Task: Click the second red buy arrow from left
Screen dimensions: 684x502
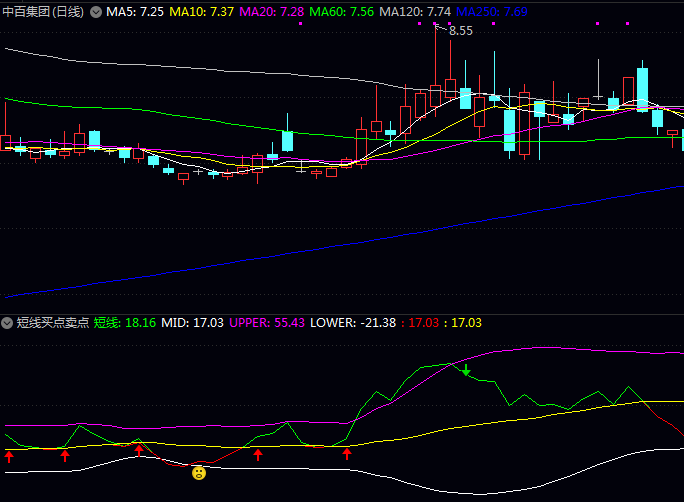Action: pyautogui.click(x=65, y=456)
